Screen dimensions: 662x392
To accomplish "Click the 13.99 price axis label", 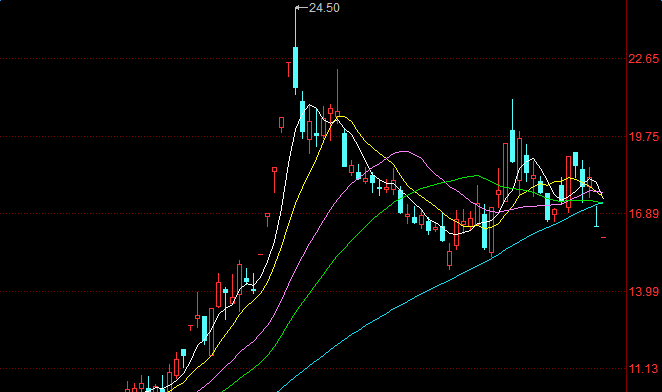I will [x=643, y=291].
